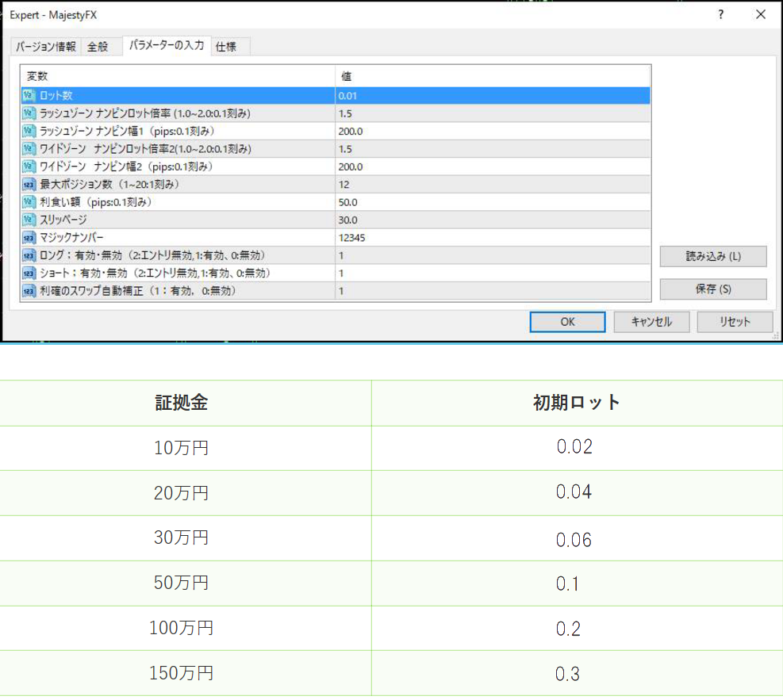This screenshot has height=700, width=783.
Task: Click the icon beside ラッシュゾーン ナンピンロット倍率
Action: coord(29,113)
